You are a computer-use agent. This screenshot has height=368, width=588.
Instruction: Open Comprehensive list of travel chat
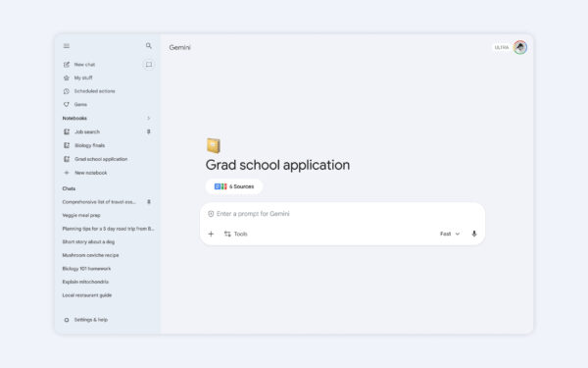pos(99,202)
